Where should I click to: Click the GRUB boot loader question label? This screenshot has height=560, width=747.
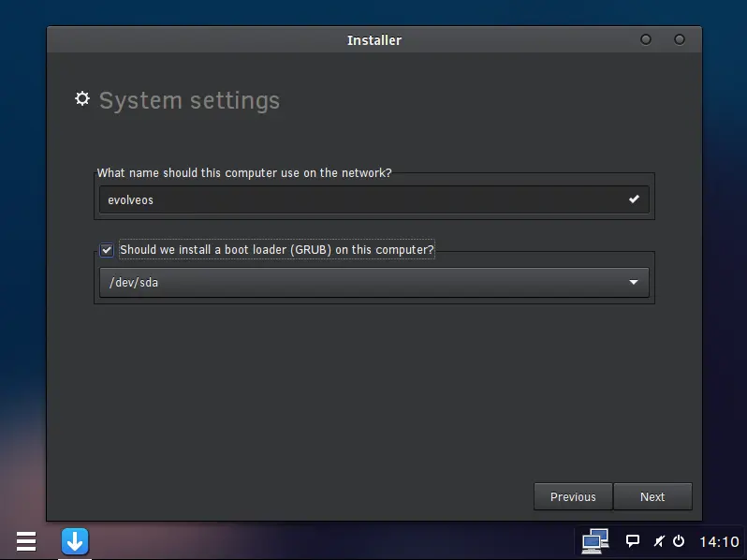click(x=277, y=249)
